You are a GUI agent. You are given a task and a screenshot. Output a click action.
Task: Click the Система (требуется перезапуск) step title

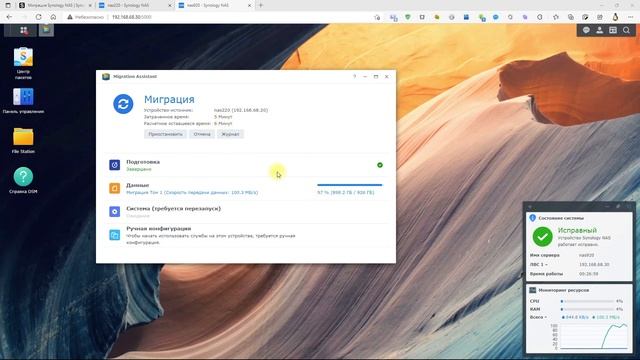(173, 208)
